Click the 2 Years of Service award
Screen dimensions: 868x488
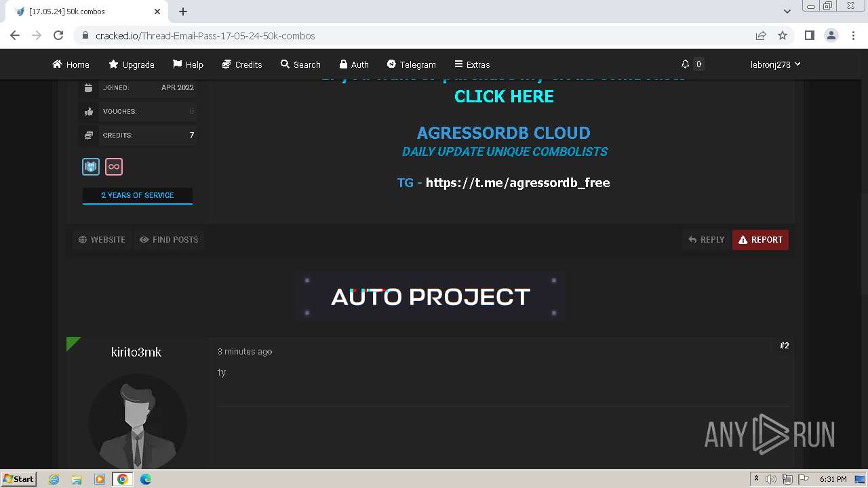(x=138, y=195)
